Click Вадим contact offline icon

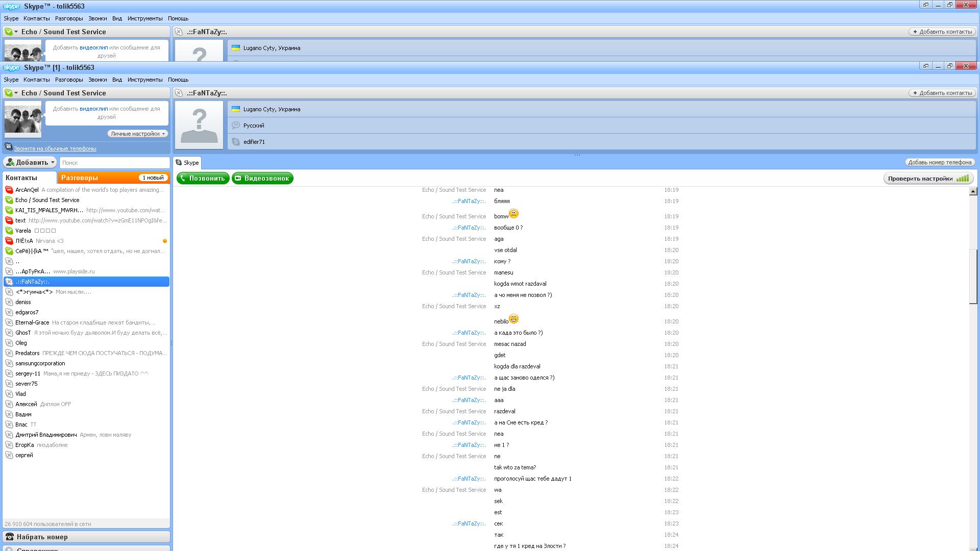coord(9,414)
